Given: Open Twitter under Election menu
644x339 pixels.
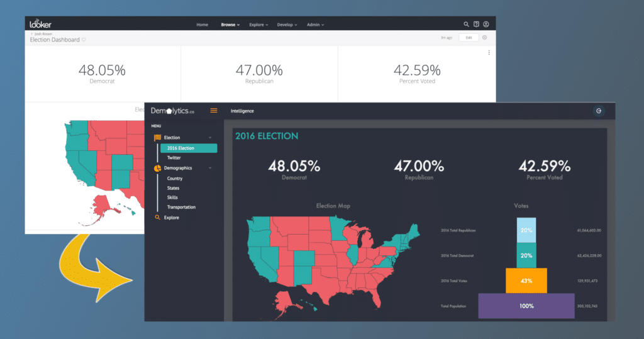Looking at the screenshot, I should click(174, 158).
